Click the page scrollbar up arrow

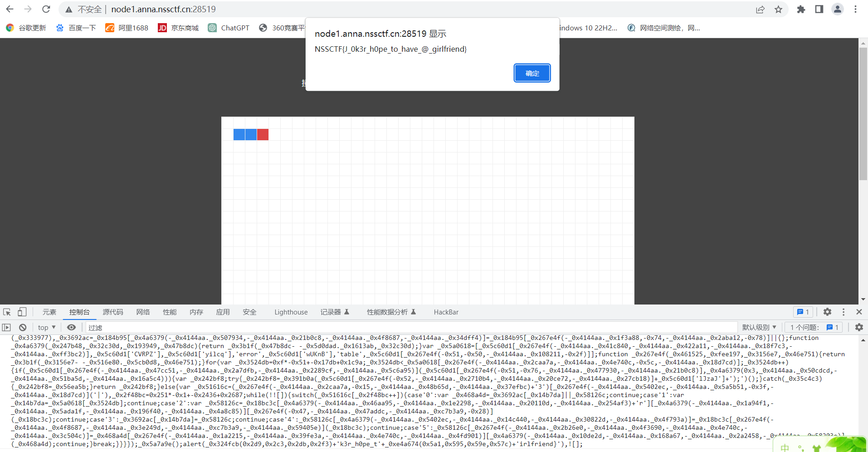pos(863,43)
